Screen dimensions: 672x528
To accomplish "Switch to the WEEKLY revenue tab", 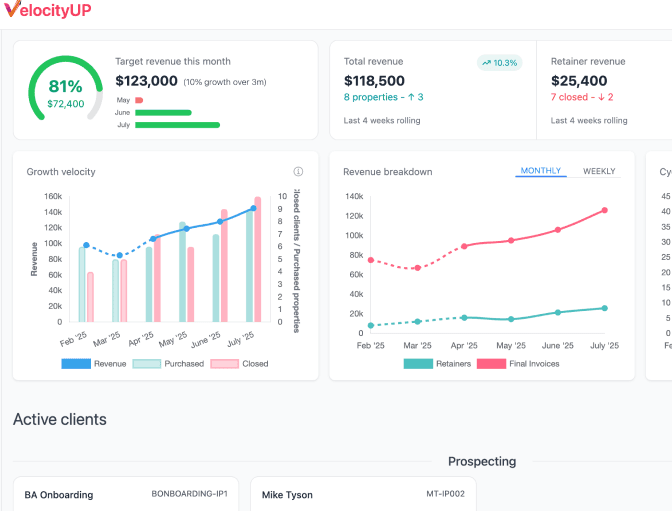I will tap(599, 171).
